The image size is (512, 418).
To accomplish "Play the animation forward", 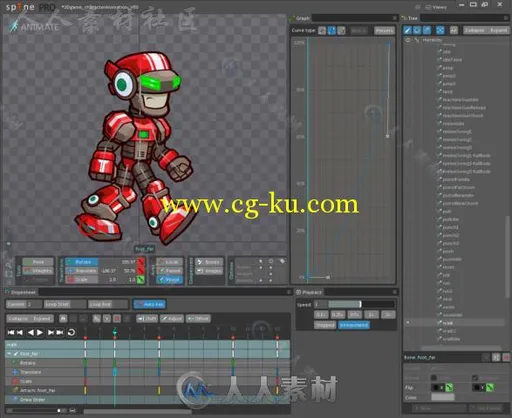I will click(40, 332).
